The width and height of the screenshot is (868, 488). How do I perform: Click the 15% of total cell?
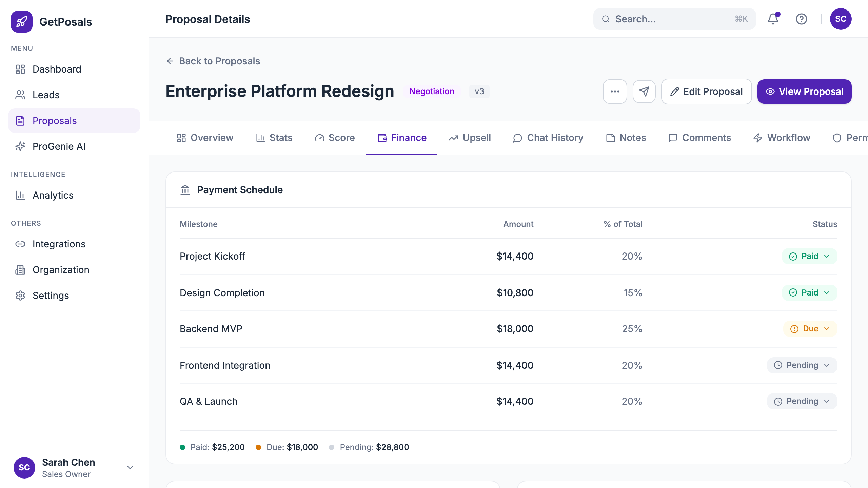click(x=633, y=293)
